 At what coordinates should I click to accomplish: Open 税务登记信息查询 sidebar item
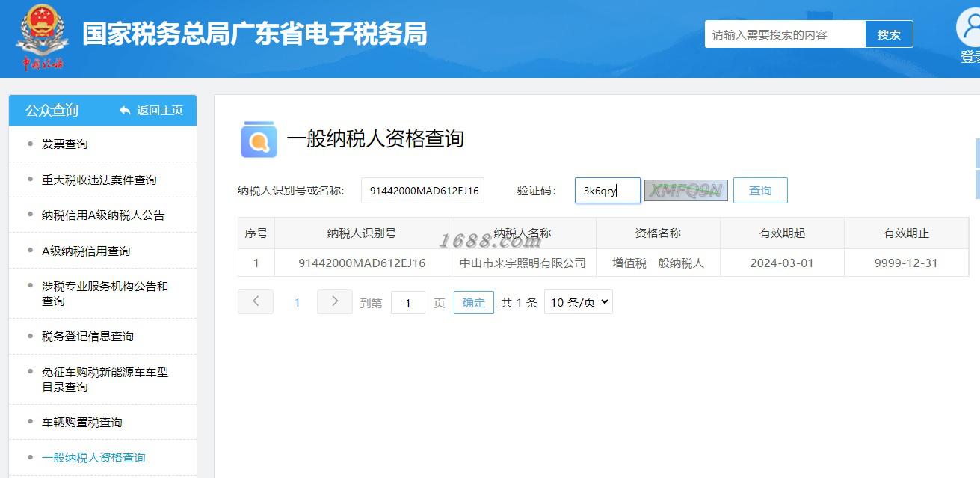click(x=87, y=337)
